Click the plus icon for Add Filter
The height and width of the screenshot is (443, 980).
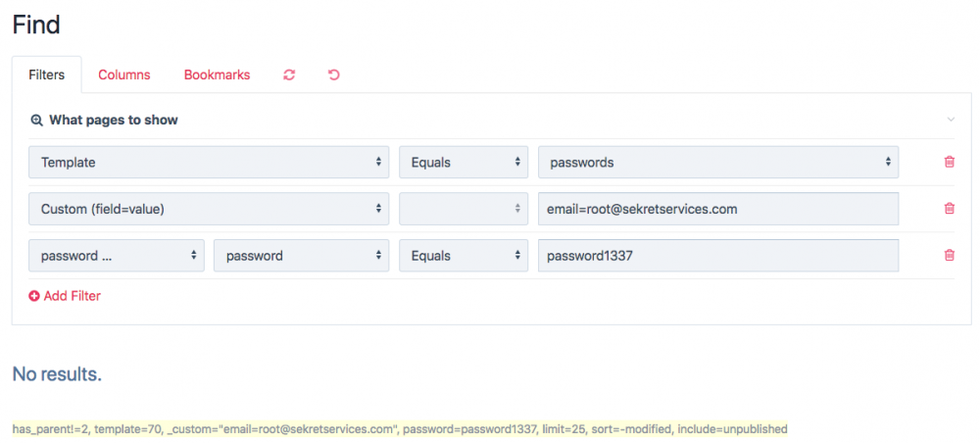pyautogui.click(x=34, y=296)
